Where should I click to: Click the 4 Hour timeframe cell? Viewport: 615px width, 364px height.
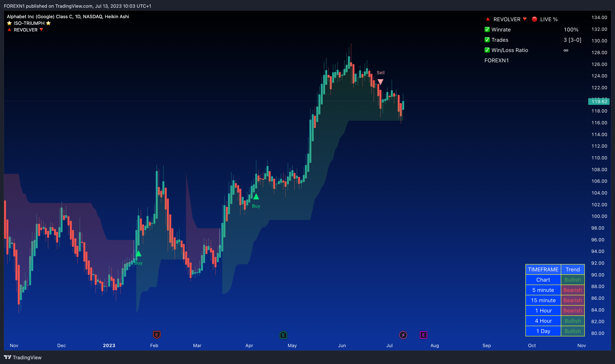point(543,321)
